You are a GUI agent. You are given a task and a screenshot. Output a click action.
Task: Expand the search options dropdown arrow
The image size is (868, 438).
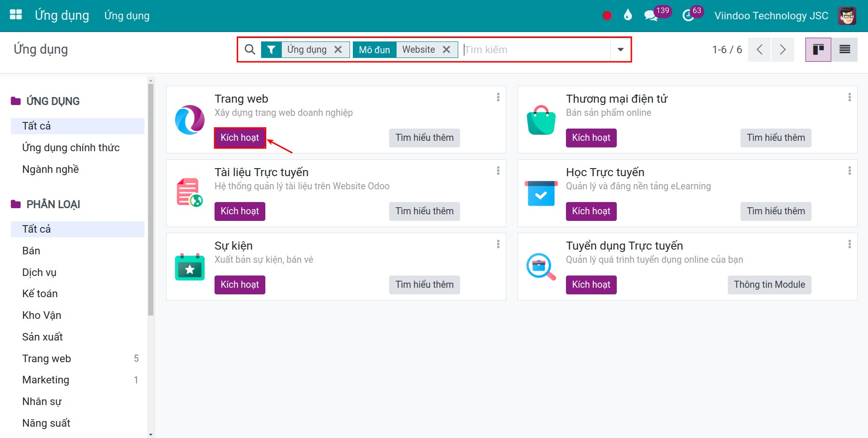[621, 49]
